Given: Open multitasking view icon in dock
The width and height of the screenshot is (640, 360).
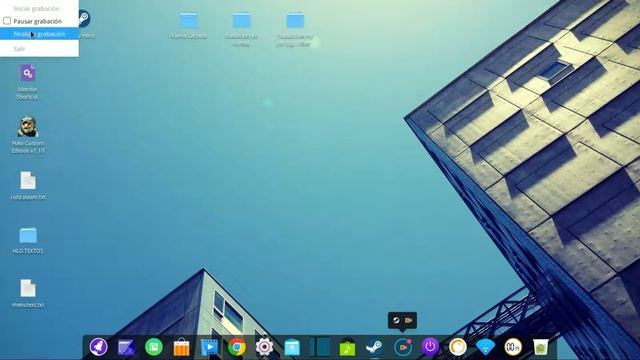Looking at the screenshot, I should point(126,347).
